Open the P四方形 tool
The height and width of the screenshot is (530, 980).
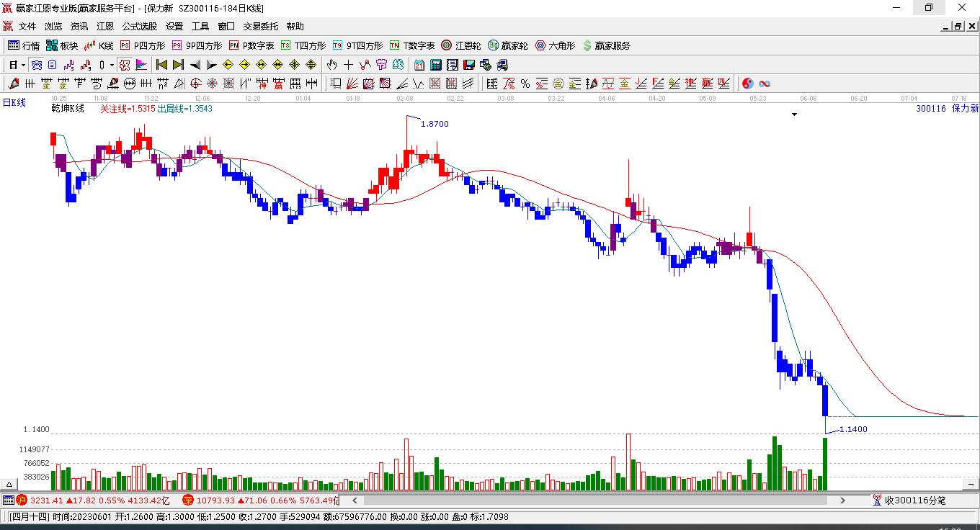click(x=142, y=45)
